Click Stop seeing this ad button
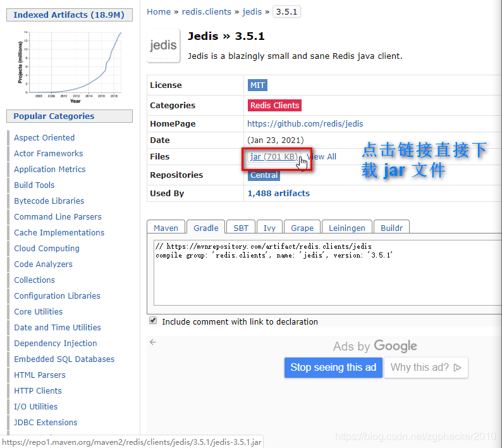The width and height of the screenshot is (502, 448). click(333, 367)
